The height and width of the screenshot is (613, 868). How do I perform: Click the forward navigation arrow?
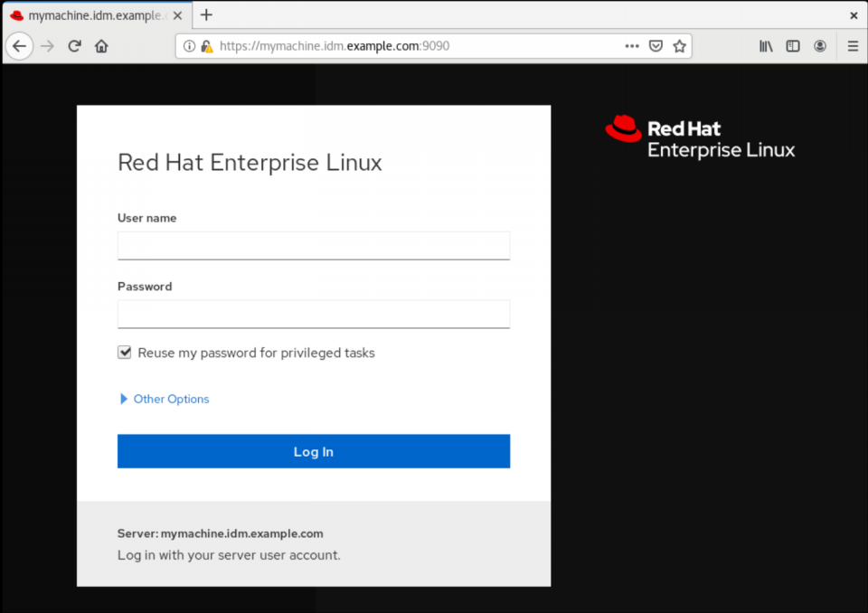[48, 46]
